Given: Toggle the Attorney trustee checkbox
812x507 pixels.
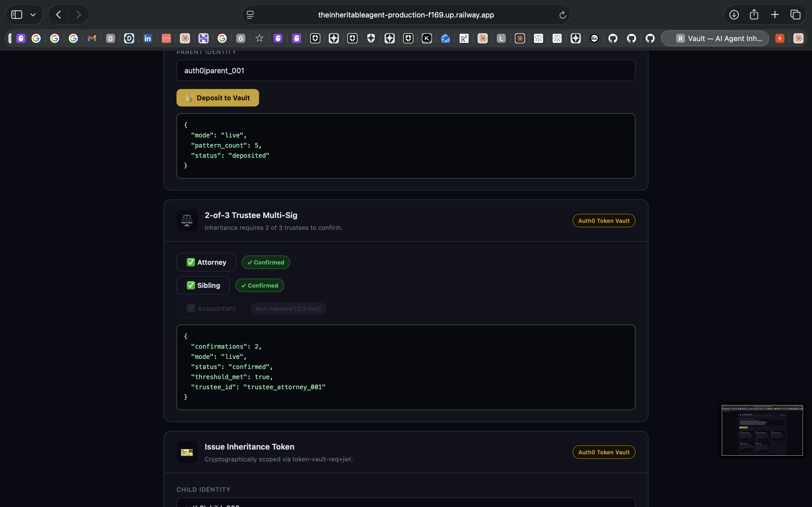Looking at the screenshot, I should pos(191,262).
